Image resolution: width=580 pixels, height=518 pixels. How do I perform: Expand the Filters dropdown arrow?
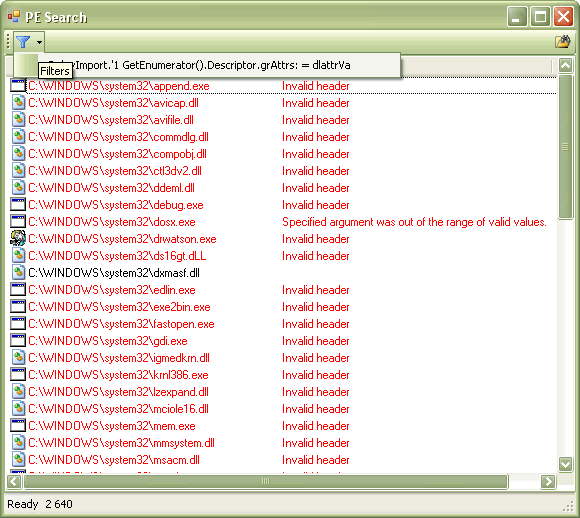pyautogui.click(x=39, y=42)
